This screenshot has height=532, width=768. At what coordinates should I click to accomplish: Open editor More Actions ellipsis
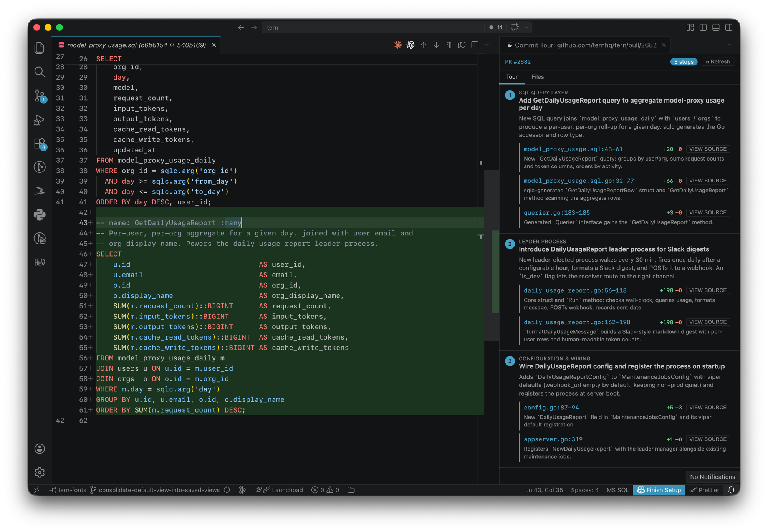(x=488, y=45)
